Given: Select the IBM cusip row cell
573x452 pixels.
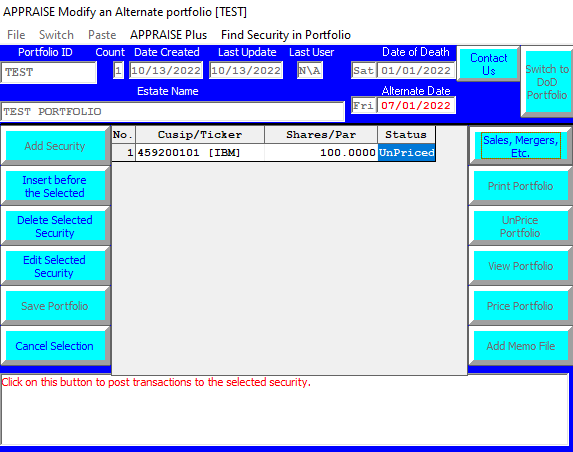Looking at the screenshot, I should [x=200, y=152].
